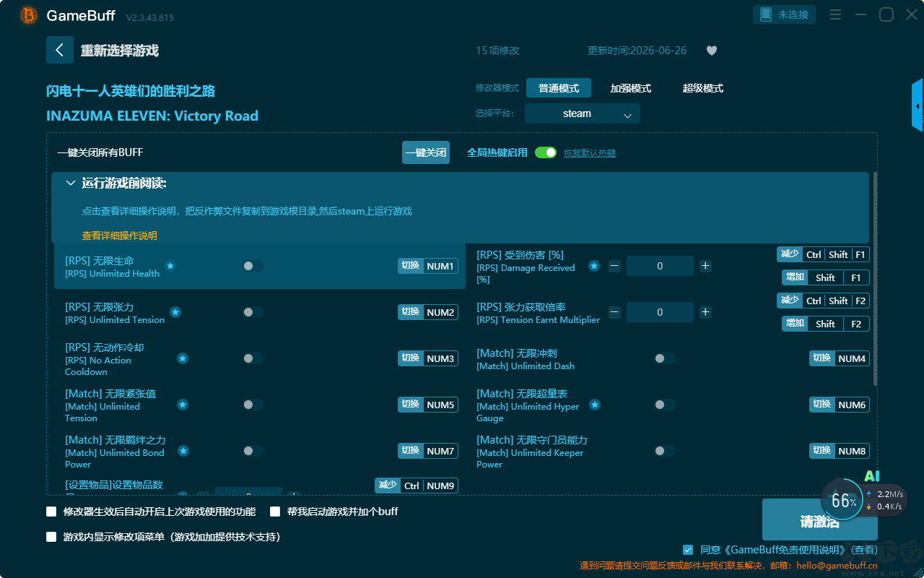The width and height of the screenshot is (924, 578).
Task: Open the steam platform dropdown
Action: click(583, 113)
